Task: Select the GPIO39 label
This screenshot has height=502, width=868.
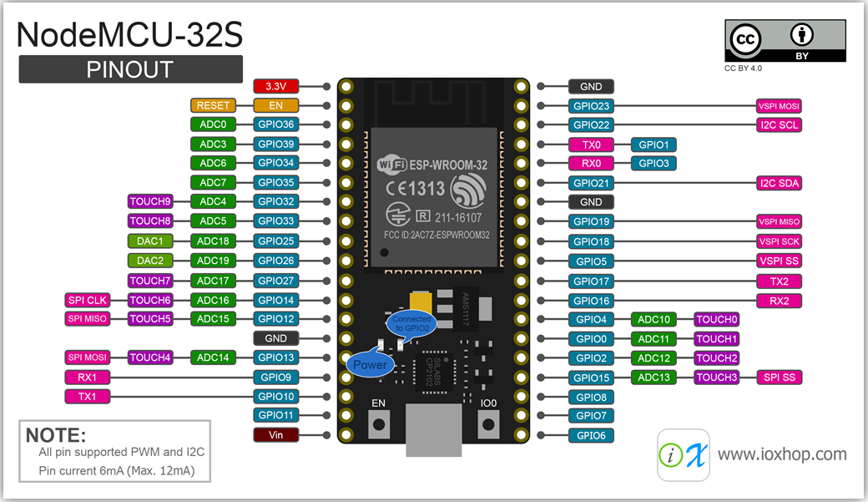Action: point(275,144)
